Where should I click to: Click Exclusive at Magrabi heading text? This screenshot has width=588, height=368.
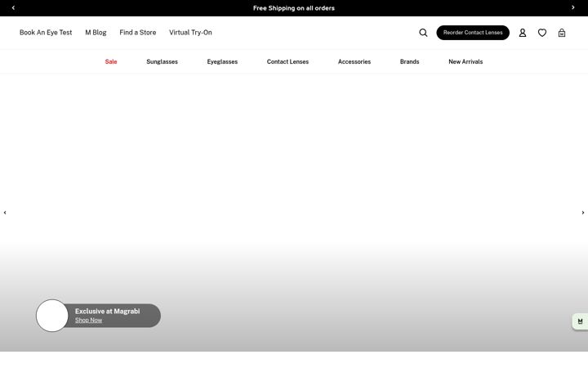coord(107,312)
